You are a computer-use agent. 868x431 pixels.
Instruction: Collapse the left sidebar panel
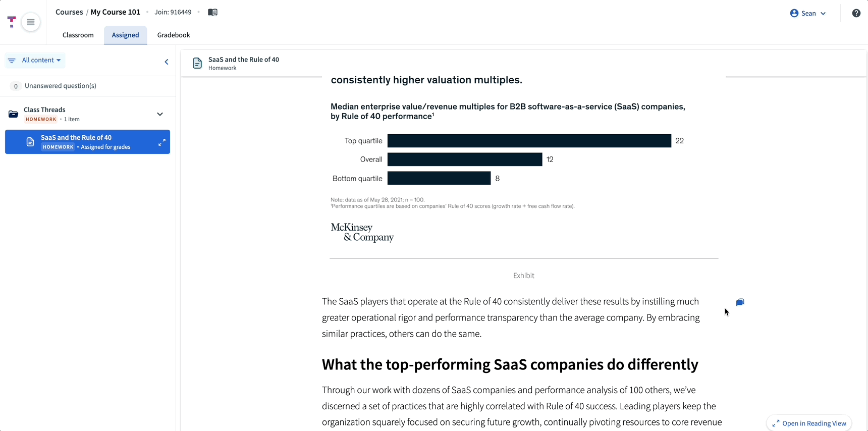167,62
